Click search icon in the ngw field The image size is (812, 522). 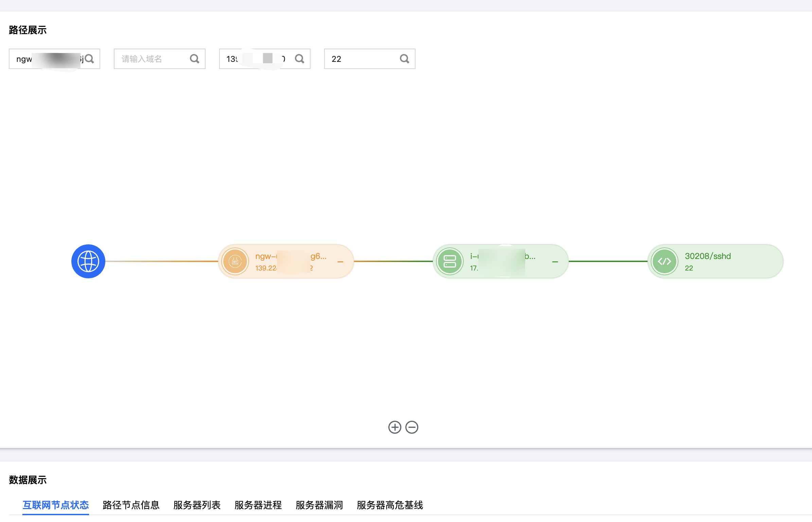click(89, 59)
